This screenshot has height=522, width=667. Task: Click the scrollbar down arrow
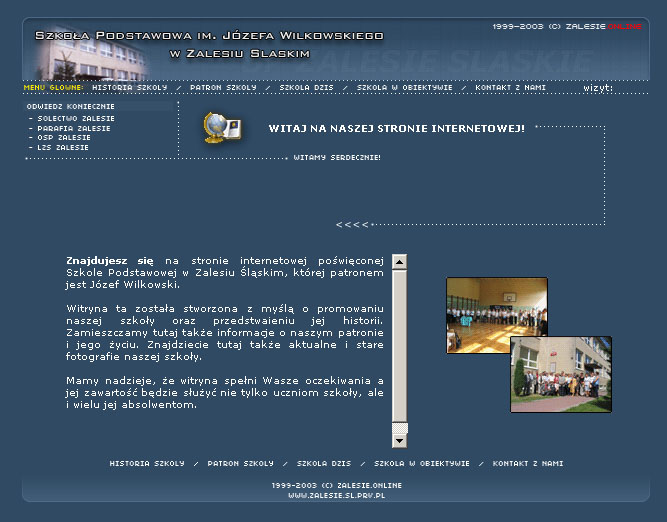pyautogui.click(x=399, y=440)
